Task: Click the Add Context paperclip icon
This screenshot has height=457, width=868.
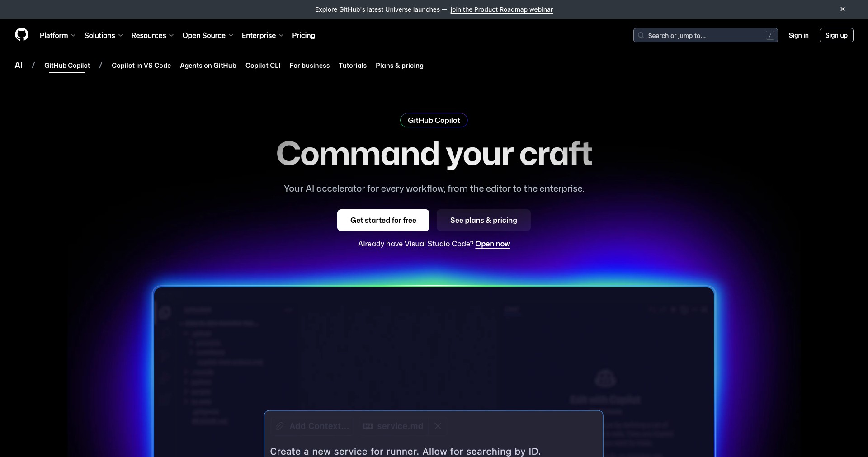Action: (x=280, y=426)
